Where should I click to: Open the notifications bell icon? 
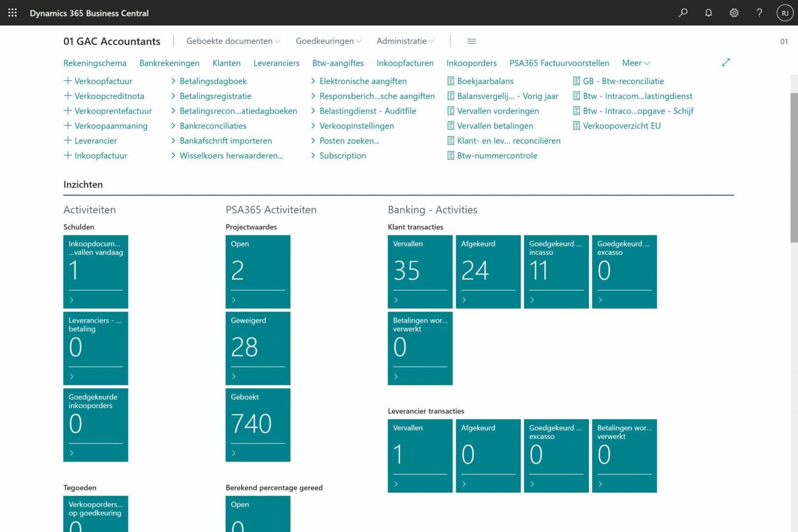click(x=708, y=13)
